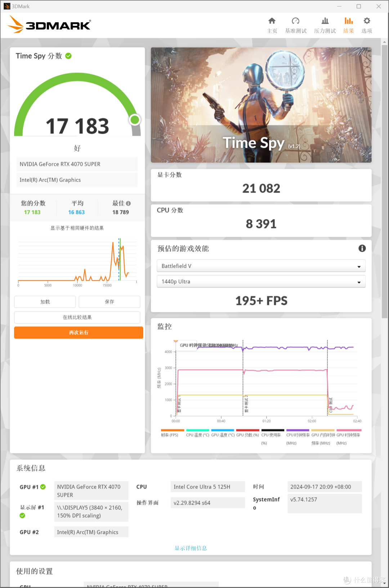Click the main score 17 183
389x588 pixels.
(x=77, y=126)
